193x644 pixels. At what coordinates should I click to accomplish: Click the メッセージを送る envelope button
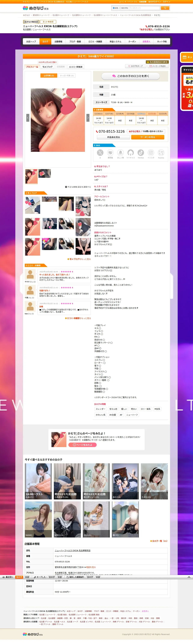coord(158,66)
